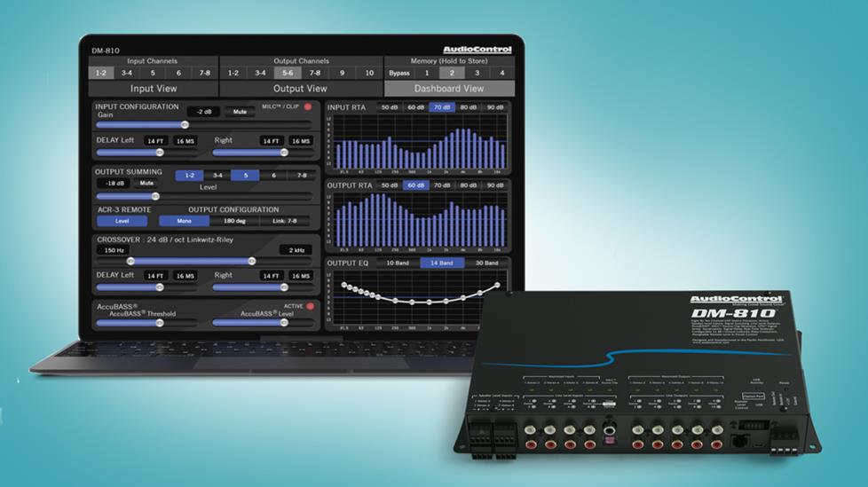This screenshot has height=487, width=868.
Task: Choose 14 Band Output EQ
Action: [442, 263]
